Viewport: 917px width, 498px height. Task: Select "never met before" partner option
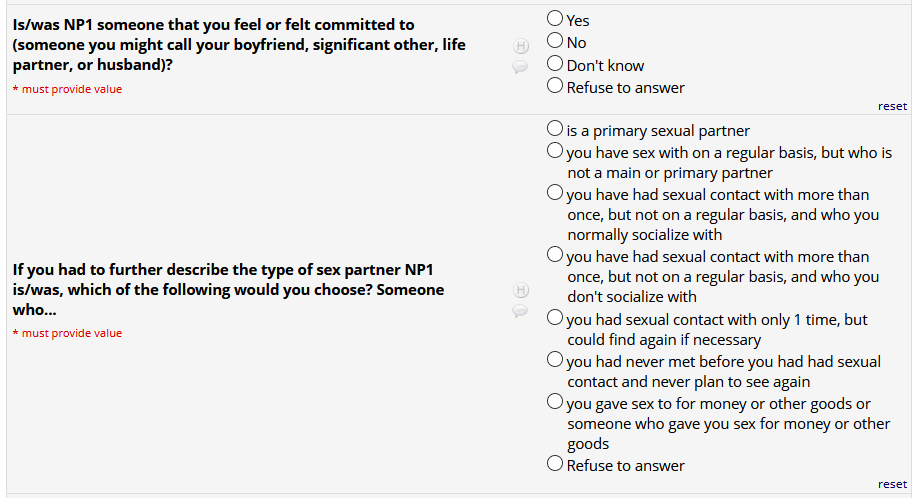coord(555,360)
